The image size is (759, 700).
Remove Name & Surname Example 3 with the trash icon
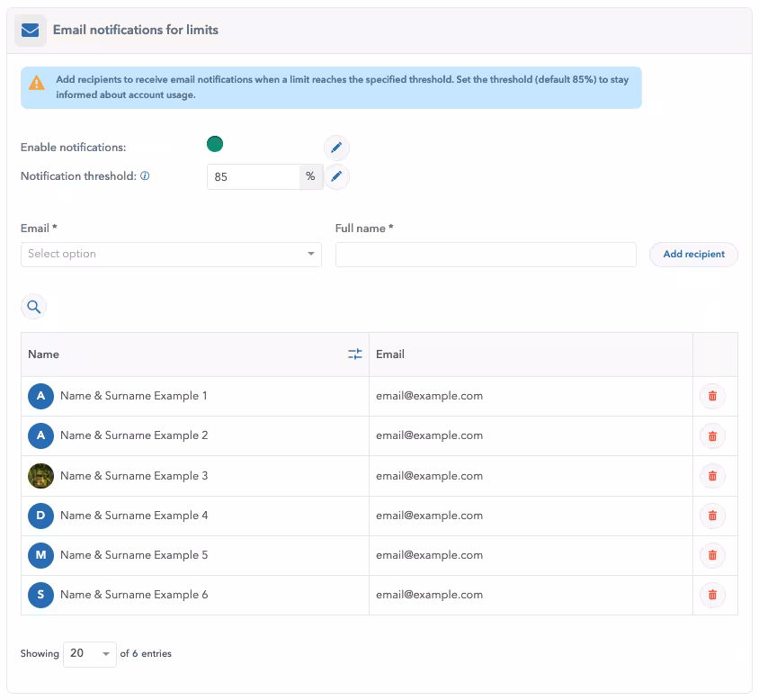point(712,476)
